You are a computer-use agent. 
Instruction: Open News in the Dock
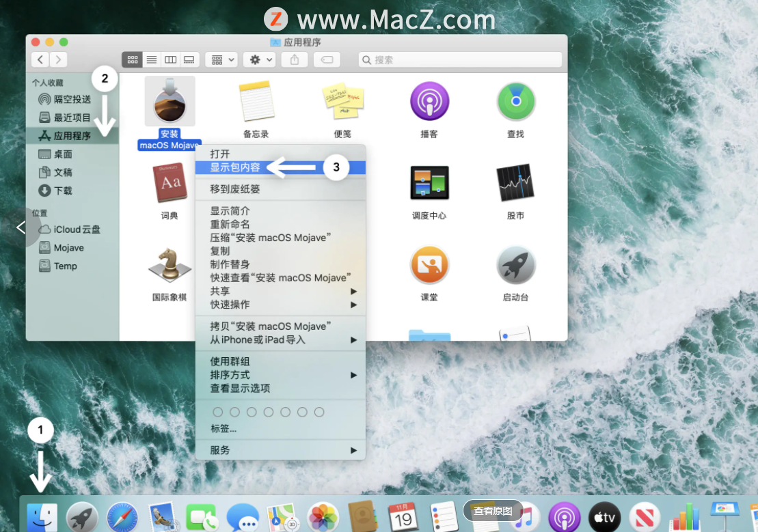(645, 518)
